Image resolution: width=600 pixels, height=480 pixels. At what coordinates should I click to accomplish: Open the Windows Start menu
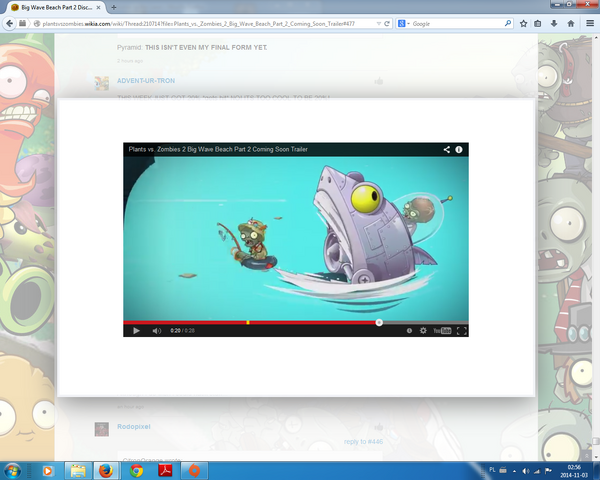(12, 470)
